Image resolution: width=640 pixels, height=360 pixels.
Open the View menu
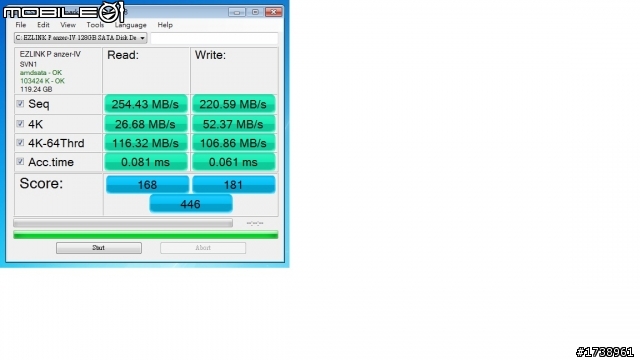68,25
